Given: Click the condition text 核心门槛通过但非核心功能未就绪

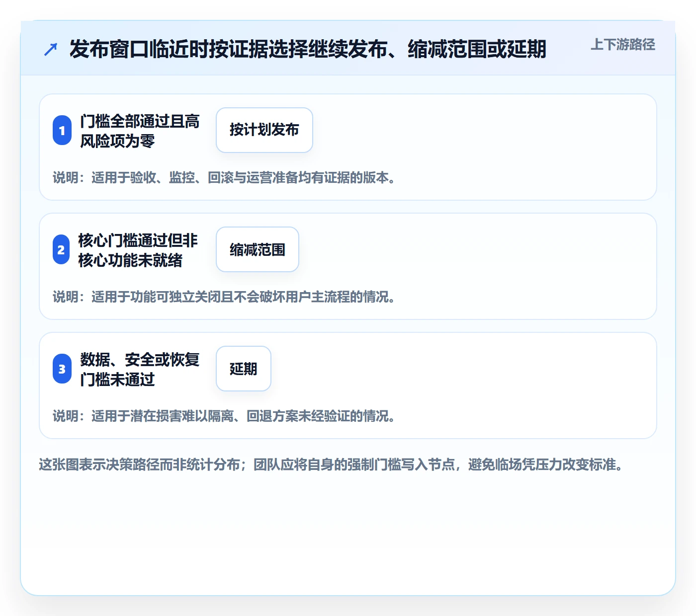Looking at the screenshot, I should pyautogui.click(x=138, y=250).
